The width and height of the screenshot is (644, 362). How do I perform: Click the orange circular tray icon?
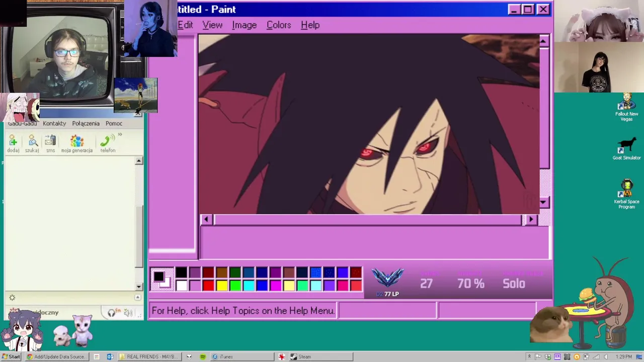pyautogui.click(x=577, y=356)
